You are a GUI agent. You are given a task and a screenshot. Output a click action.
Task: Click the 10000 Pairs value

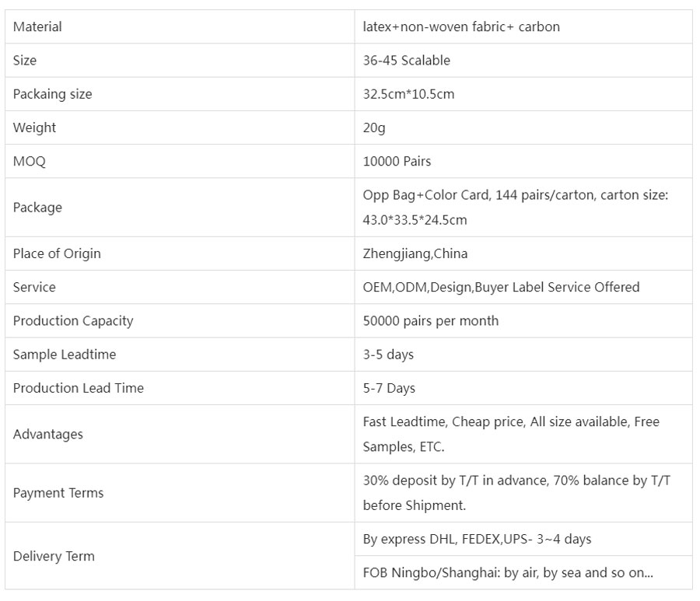397,162
